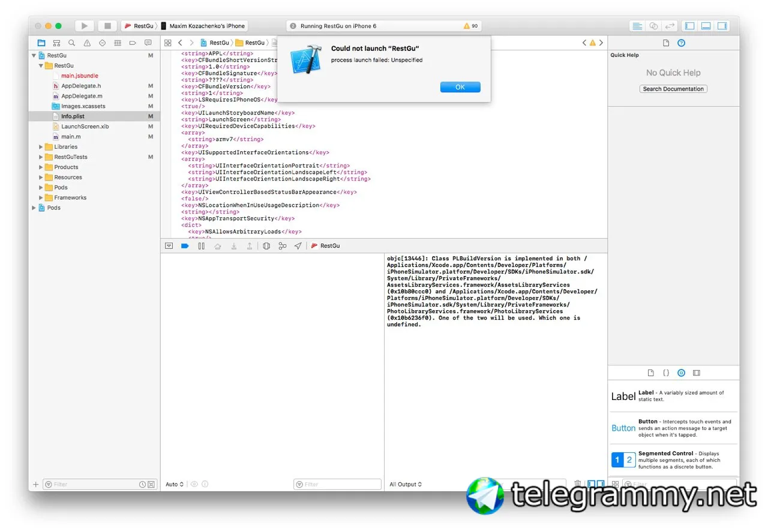The height and width of the screenshot is (532, 768).
Task: Collapse the RestGu folder group
Action: point(41,65)
